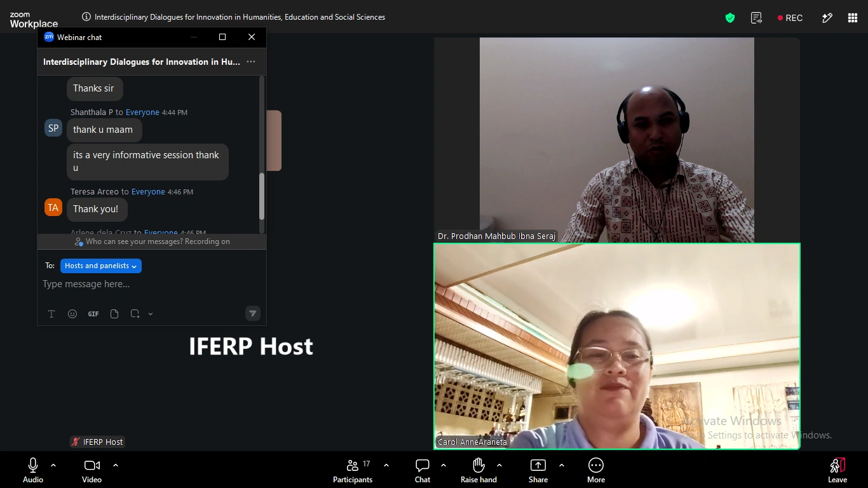Click the Webinar chat window Zoom icon

click(x=49, y=37)
